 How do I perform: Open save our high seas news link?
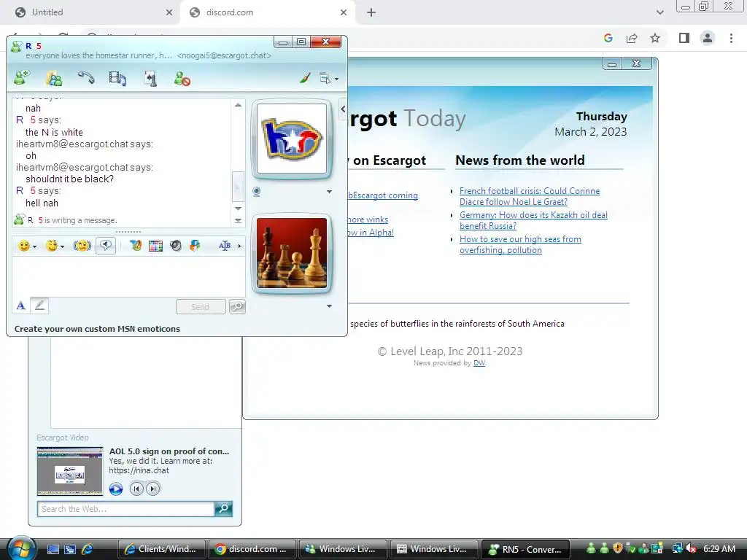(x=520, y=244)
